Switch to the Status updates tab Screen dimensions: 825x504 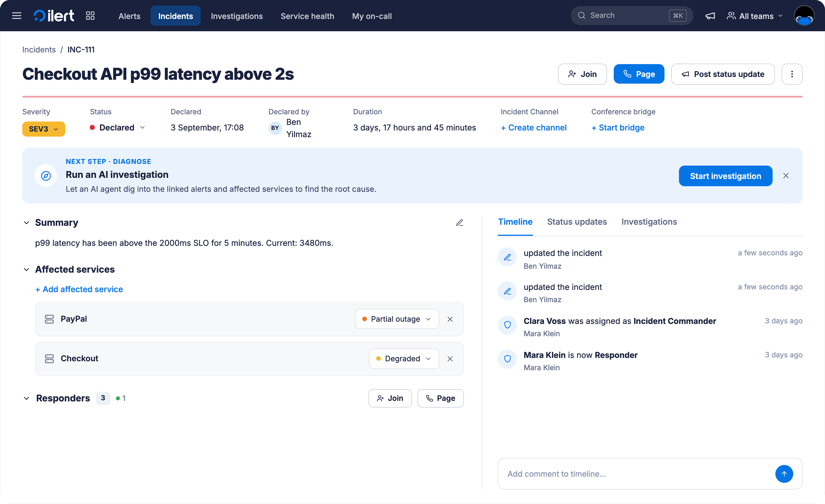tap(577, 222)
